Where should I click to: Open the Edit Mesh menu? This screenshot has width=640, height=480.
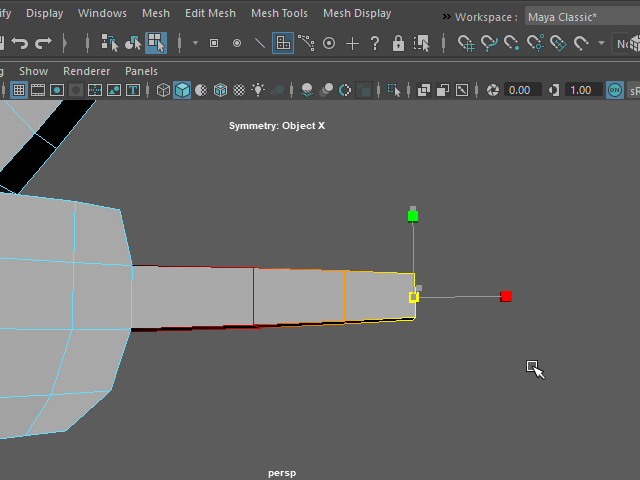point(210,14)
